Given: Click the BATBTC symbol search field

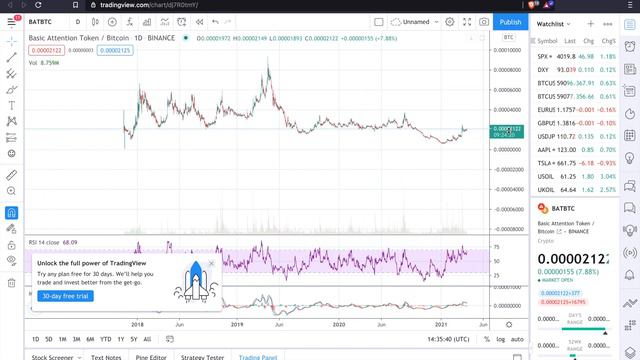Looking at the screenshot, I should tap(40, 22).
